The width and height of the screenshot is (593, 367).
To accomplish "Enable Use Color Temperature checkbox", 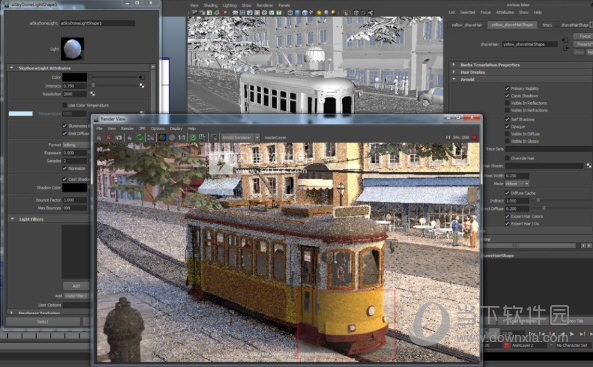I will [65, 105].
